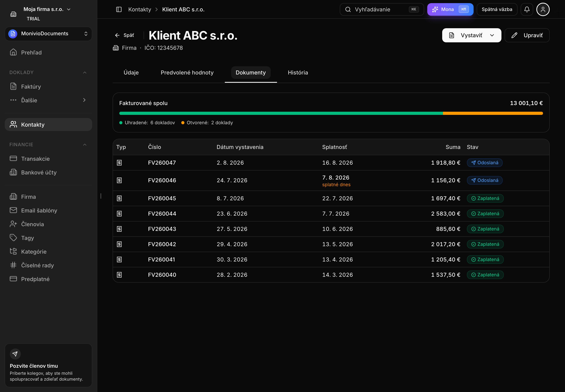565x392 pixels.
Task: Switch to the Predvolené hodnoty tab
Action: (187, 73)
